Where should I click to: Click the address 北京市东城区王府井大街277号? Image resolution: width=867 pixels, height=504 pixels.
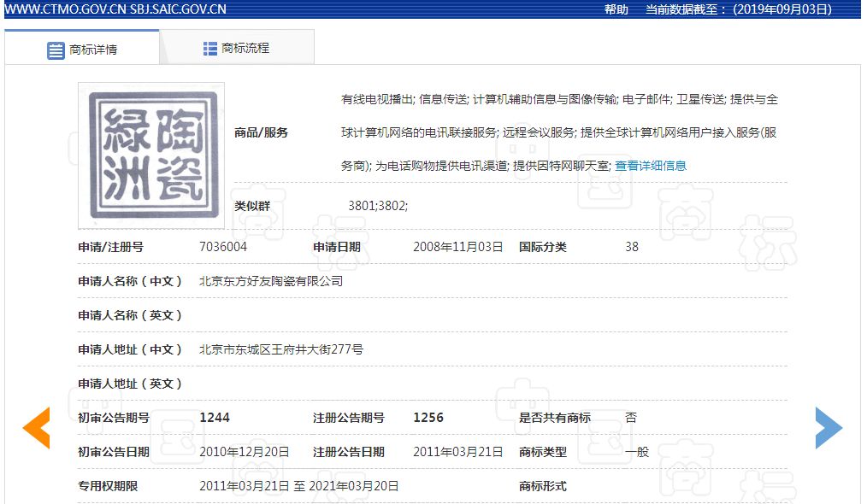pyautogui.click(x=281, y=349)
